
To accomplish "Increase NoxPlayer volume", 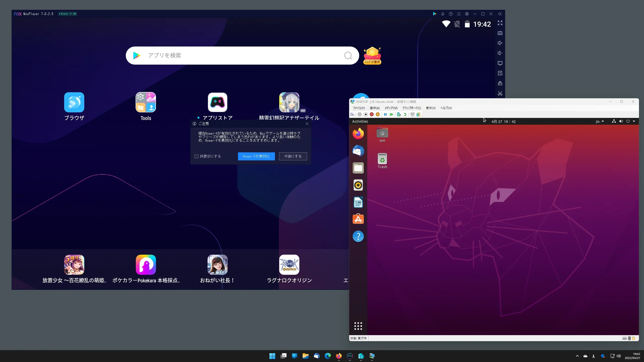I will point(500,43).
